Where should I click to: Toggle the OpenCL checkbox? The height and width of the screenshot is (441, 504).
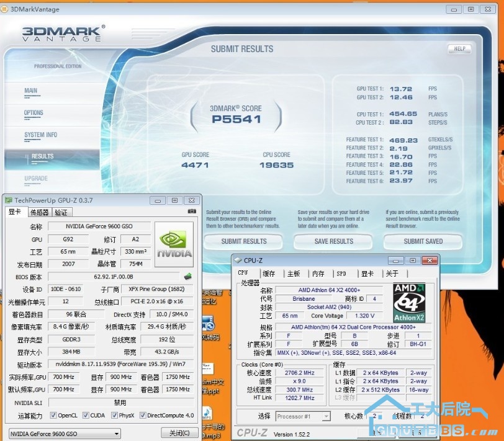(53, 416)
